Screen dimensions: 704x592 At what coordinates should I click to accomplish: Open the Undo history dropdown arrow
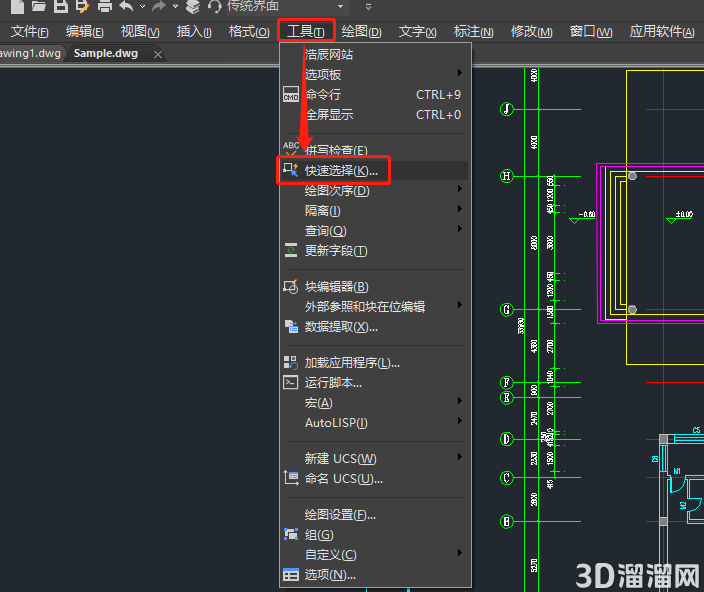(x=142, y=6)
